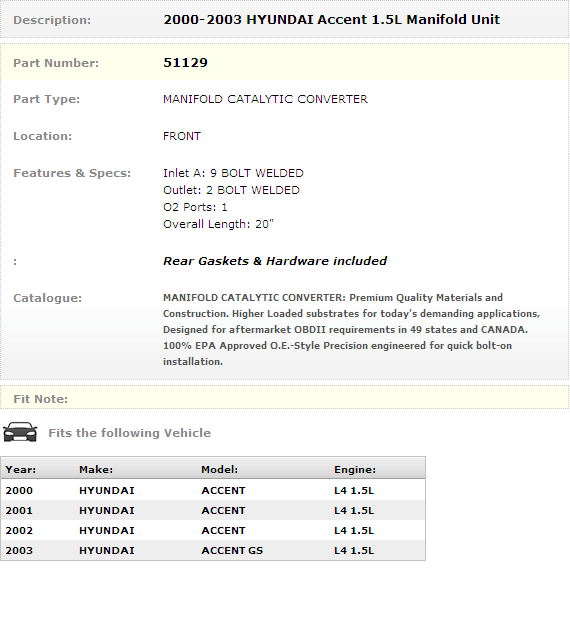
Task: Select the 2001 year cell
Action: coord(19,511)
